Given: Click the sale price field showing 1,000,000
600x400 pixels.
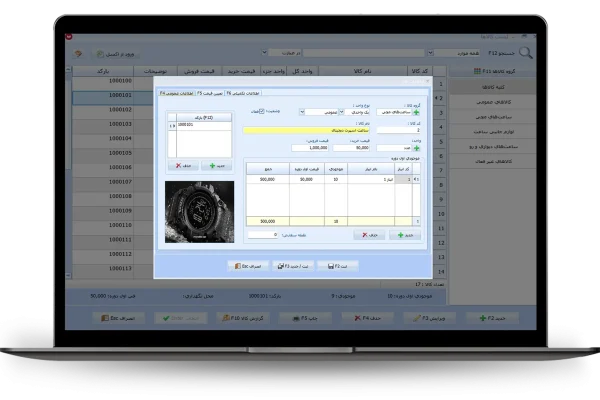Looking at the screenshot, I should [310, 148].
